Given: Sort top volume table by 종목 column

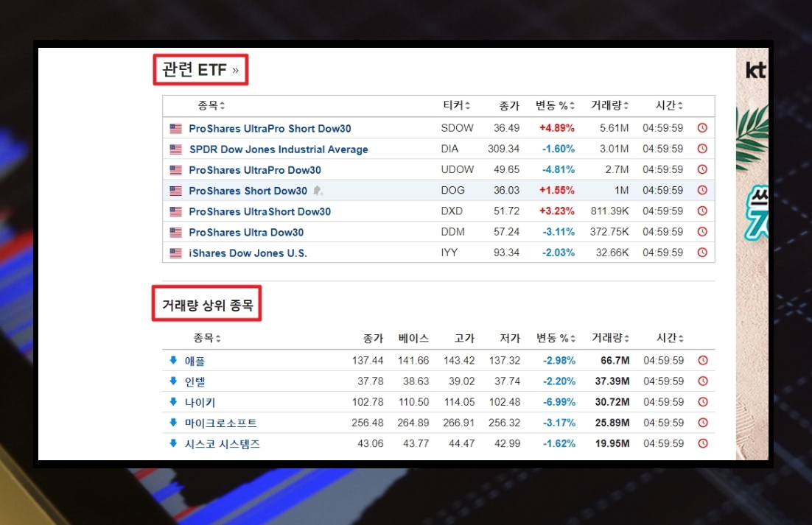Looking at the screenshot, I should tap(207, 338).
